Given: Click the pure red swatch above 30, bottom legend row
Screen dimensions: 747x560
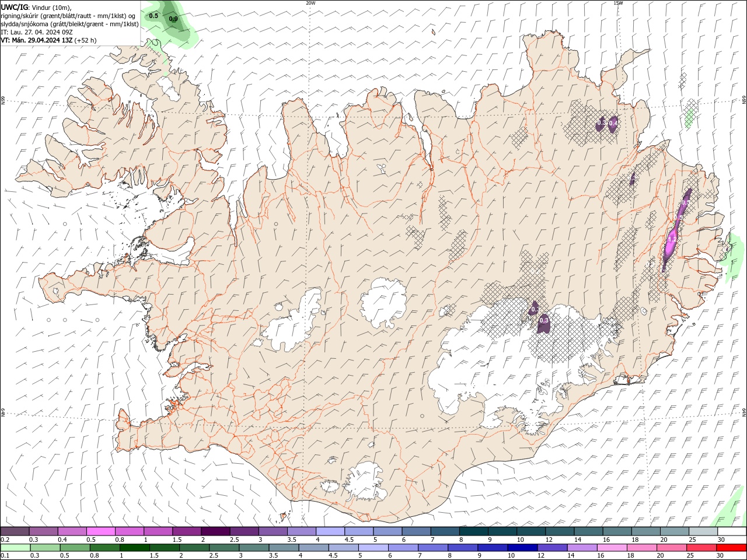Looking at the screenshot, I should click(x=732, y=548).
